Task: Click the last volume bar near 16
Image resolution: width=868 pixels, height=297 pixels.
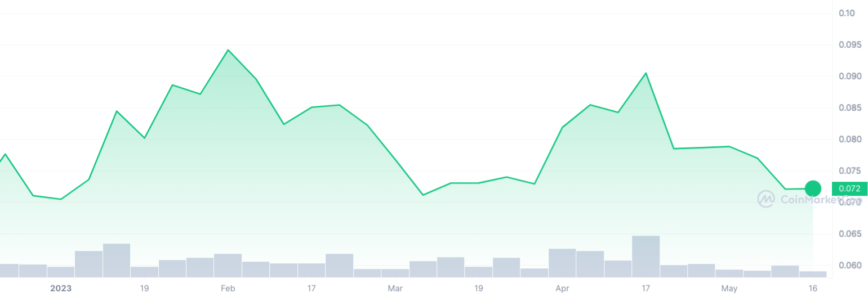Action: pyautogui.click(x=813, y=274)
